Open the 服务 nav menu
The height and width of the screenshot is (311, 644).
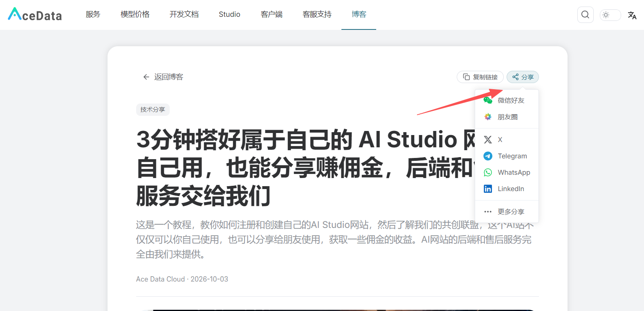pyautogui.click(x=93, y=14)
